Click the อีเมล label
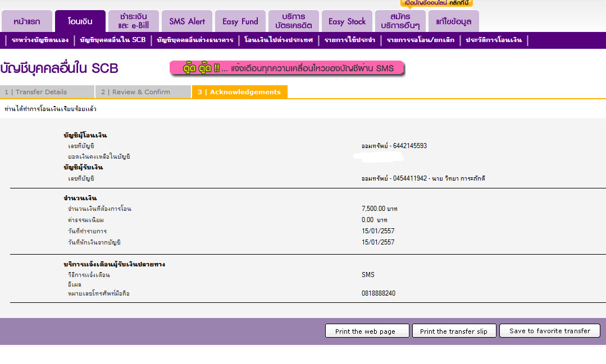 point(74,284)
